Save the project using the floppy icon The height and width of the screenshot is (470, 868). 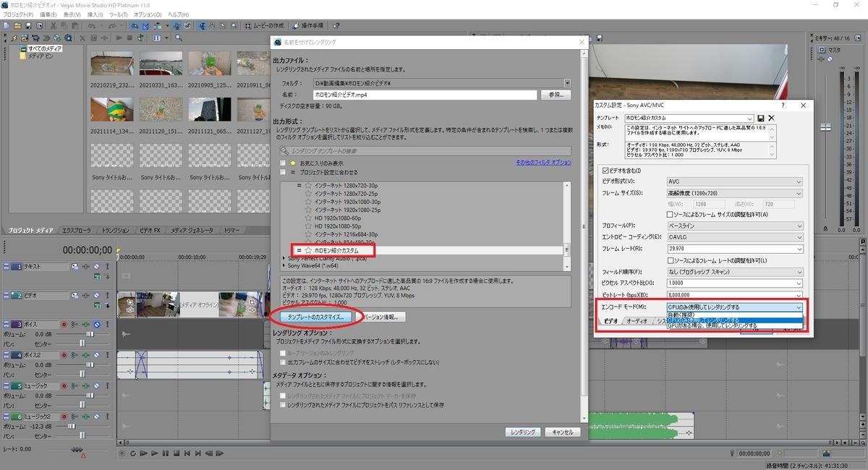29,25
